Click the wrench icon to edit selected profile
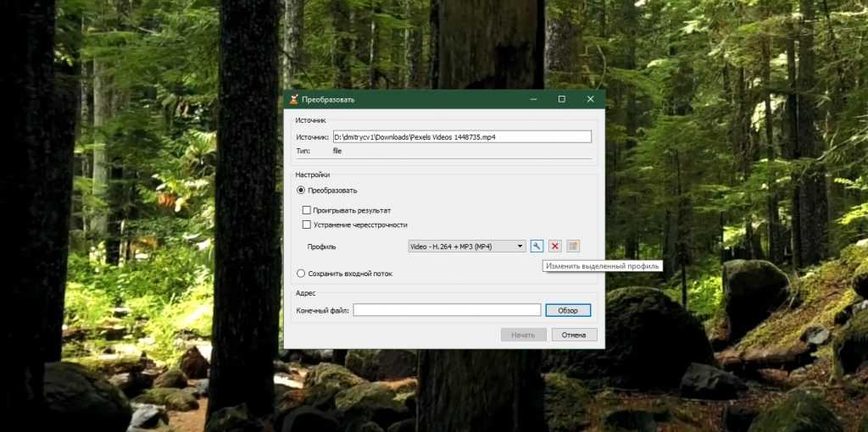 coord(537,246)
